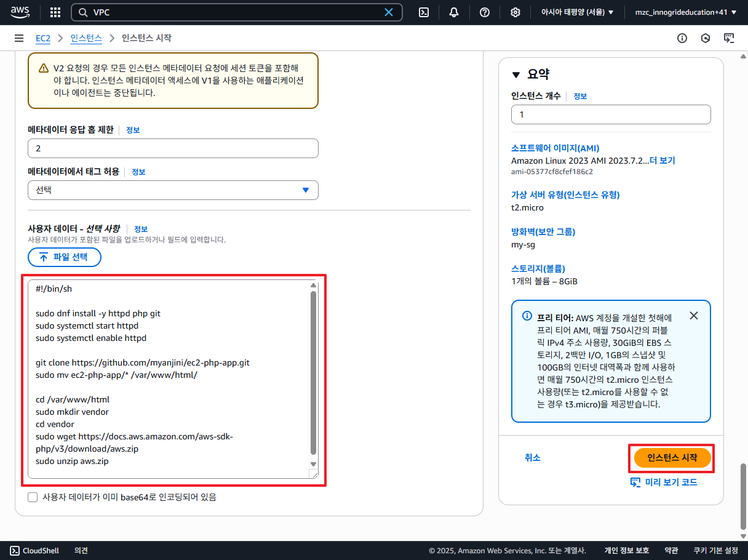Click 정보 next to 메타데이터에서 태그 허용
Screen dimensions: 748x560
coord(138,172)
